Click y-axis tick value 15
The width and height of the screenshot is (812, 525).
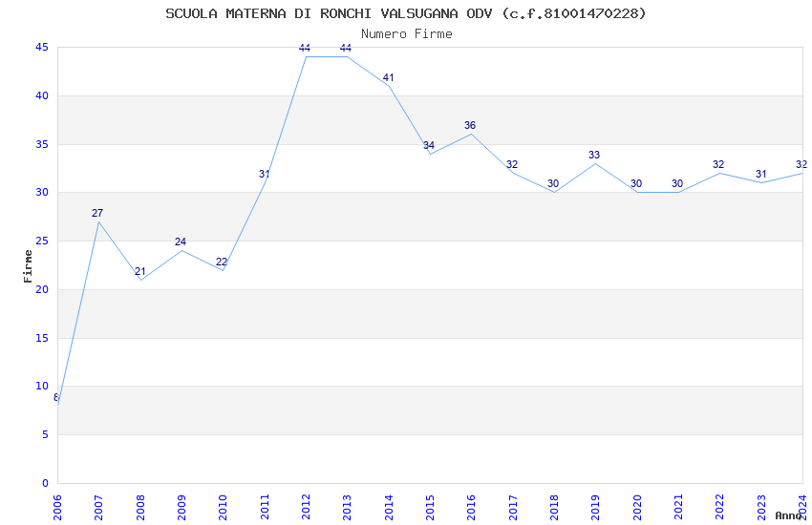point(42,338)
